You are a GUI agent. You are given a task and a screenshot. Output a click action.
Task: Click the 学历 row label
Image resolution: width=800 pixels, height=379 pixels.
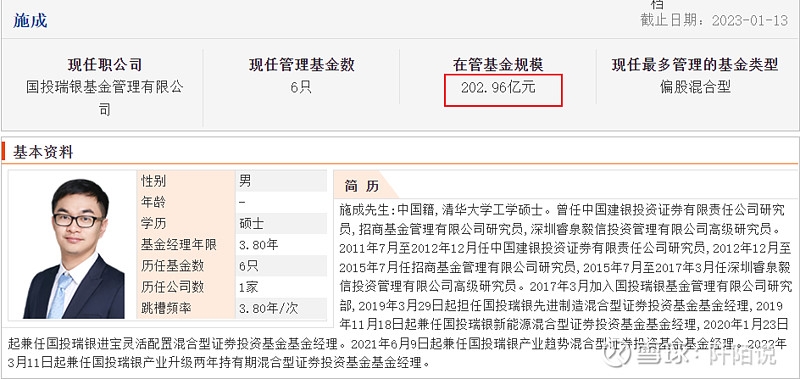click(154, 223)
